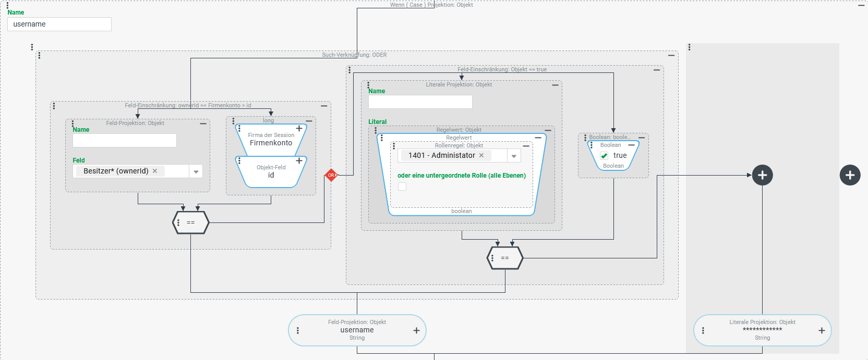The width and height of the screenshot is (868, 360).
Task: Click the top Name field containing username
Action: 59,24
